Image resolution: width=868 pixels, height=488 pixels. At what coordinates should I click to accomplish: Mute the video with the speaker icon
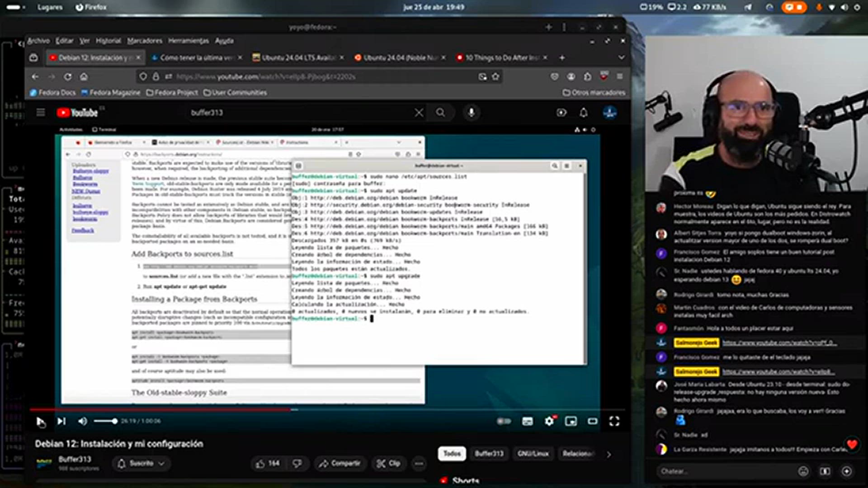82,421
